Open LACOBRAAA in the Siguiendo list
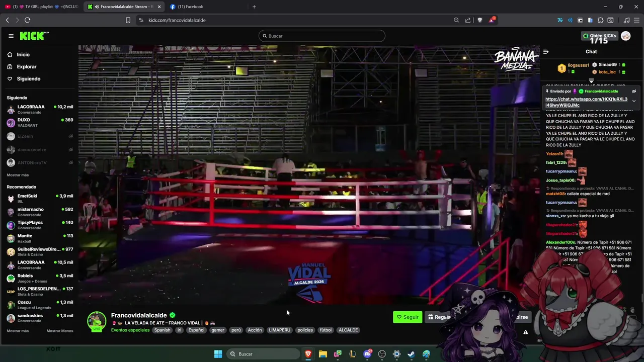 [40, 109]
